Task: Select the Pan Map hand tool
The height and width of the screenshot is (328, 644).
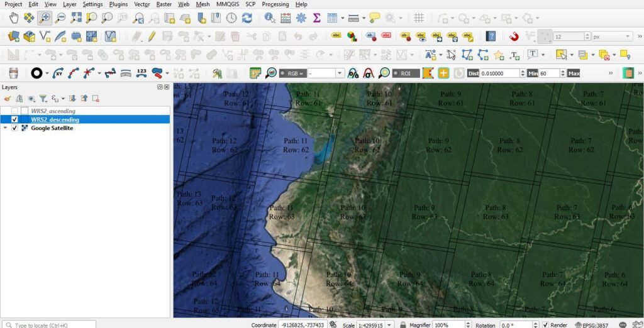Action: pos(13,18)
